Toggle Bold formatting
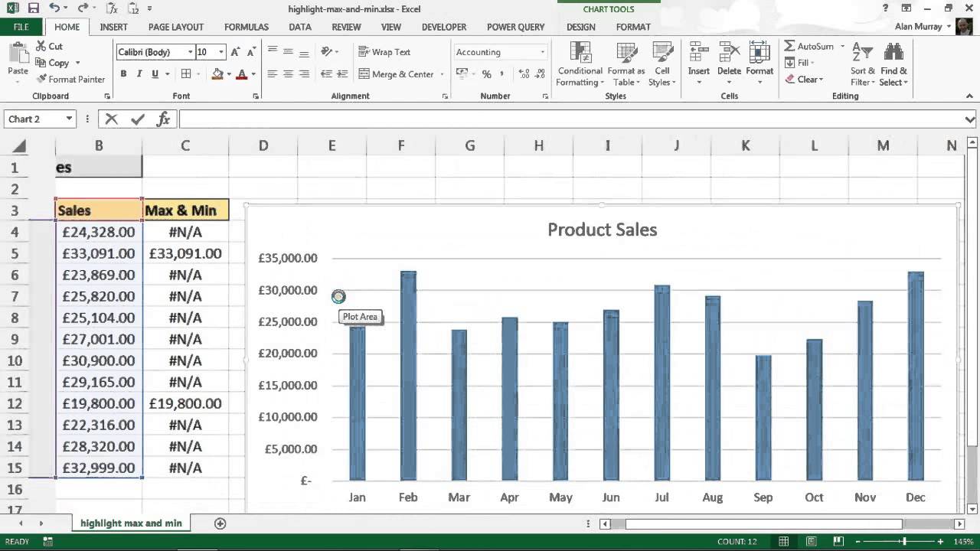This screenshot has width=980, height=551. [123, 74]
